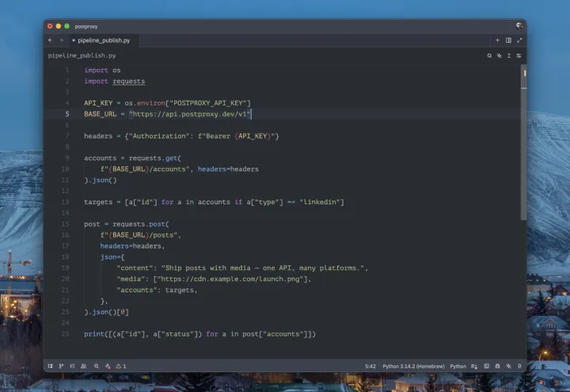This screenshot has height=392, width=570.
Task: Split the editor pane
Action: pos(508,40)
